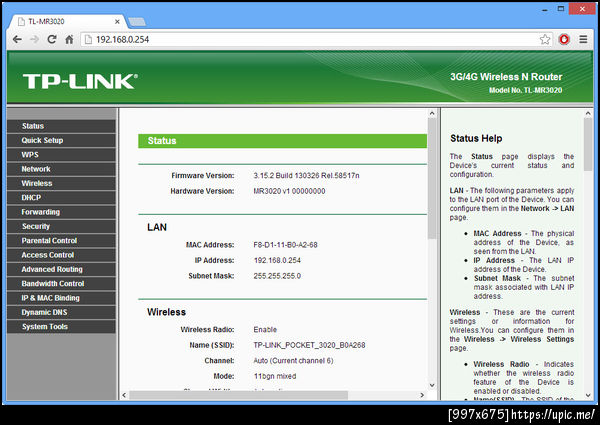Bookmark this page with the star icon

(545, 39)
